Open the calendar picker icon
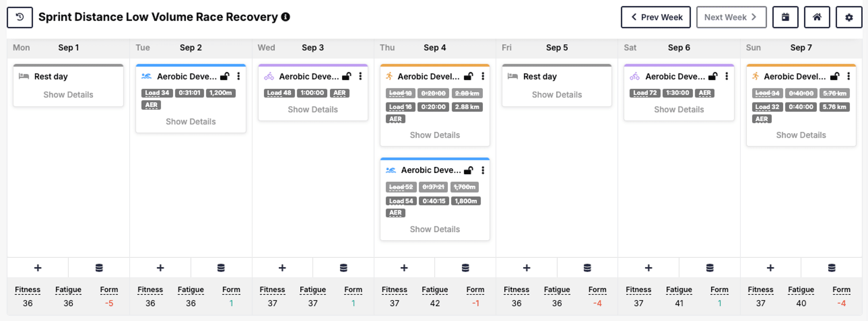 (x=785, y=17)
